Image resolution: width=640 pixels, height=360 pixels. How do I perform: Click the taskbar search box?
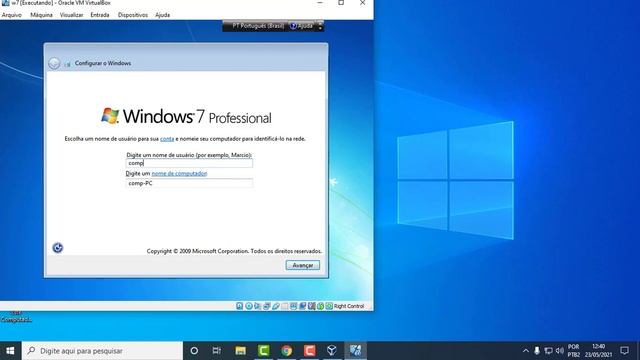click(x=102, y=351)
